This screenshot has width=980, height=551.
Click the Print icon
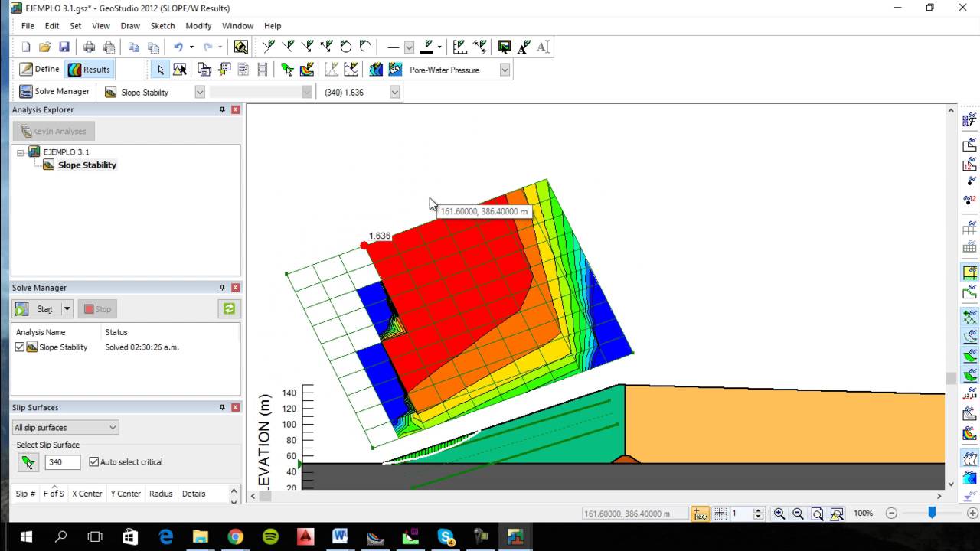tap(89, 47)
